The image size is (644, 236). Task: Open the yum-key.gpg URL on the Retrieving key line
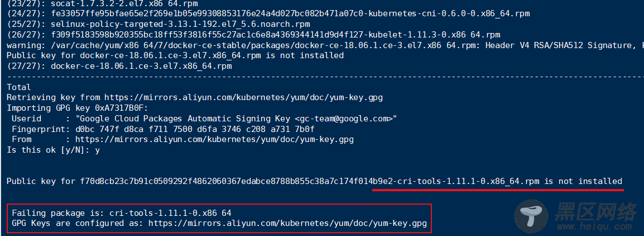click(x=243, y=97)
